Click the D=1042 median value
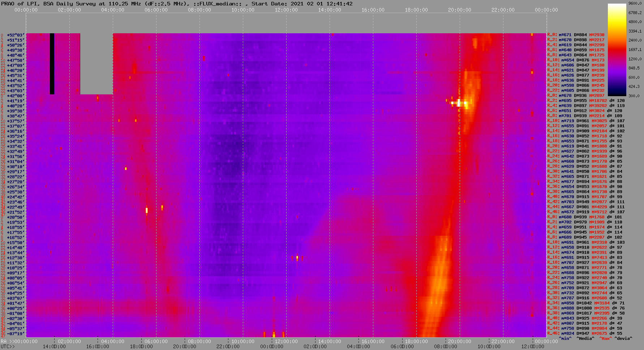The width and height of the screenshot is (644, 350). coord(581,303)
